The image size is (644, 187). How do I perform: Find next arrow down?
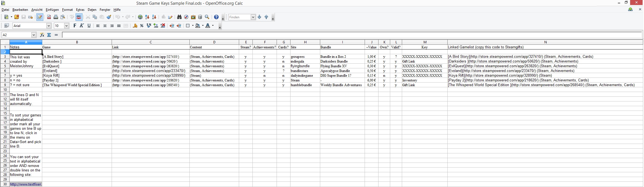(259, 17)
